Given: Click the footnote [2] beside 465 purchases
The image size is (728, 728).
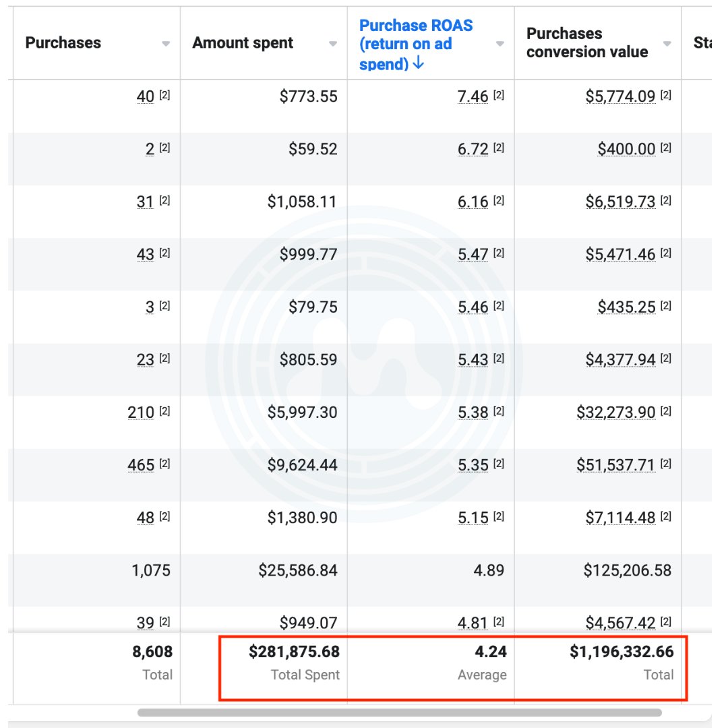Looking at the screenshot, I should (165, 463).
